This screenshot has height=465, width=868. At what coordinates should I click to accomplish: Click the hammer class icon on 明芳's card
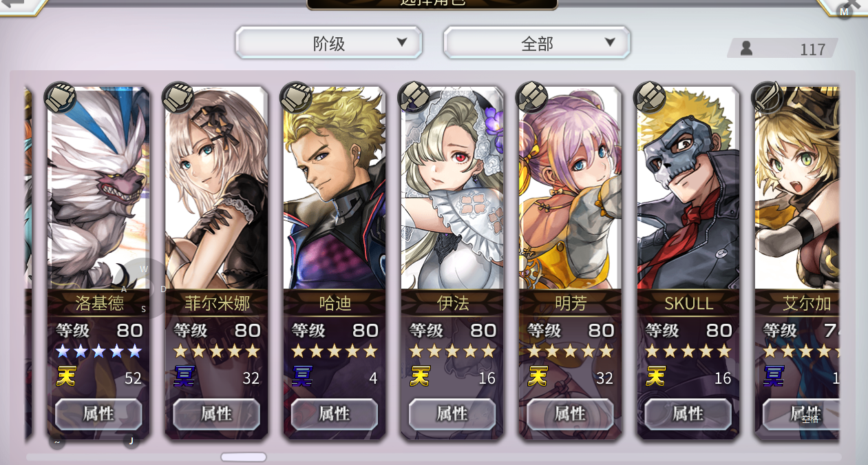point(532,98)
